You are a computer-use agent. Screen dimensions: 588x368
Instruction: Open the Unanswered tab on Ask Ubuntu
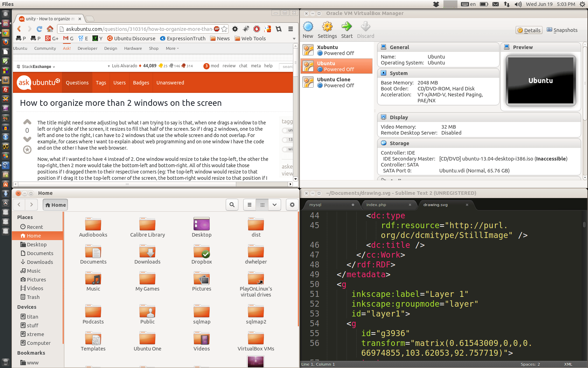170,83
